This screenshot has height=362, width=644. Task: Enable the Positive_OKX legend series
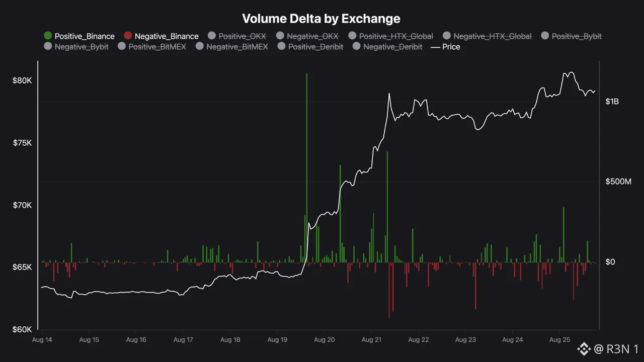237,36
